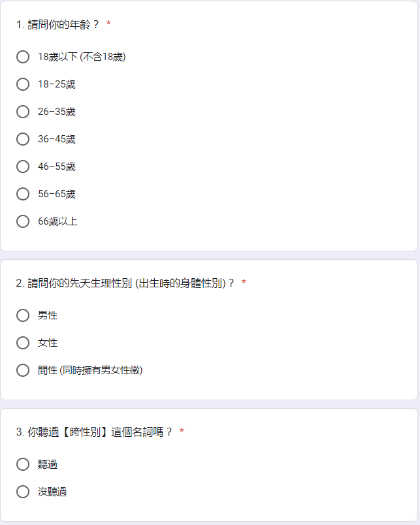This screenshot has width=420, height=525.
Task: Pick the 66歲以上 age option
Action: [23, 221]
